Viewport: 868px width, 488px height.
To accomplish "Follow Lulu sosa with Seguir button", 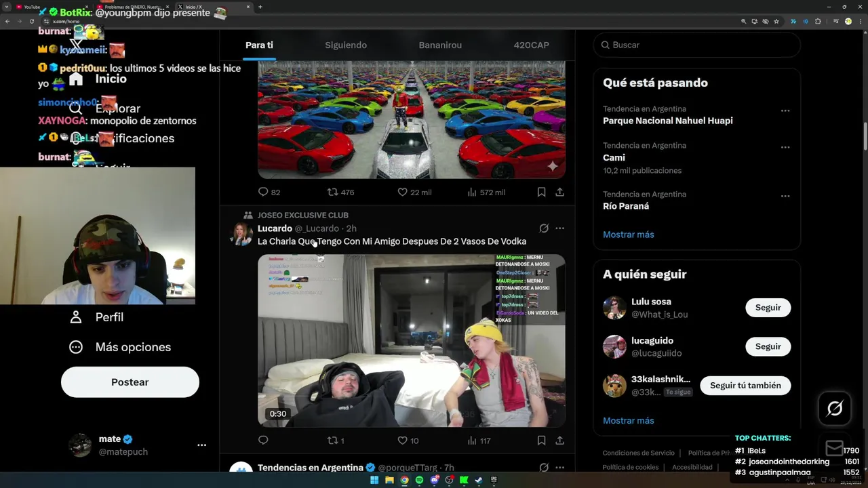I will tap(768, 308).
